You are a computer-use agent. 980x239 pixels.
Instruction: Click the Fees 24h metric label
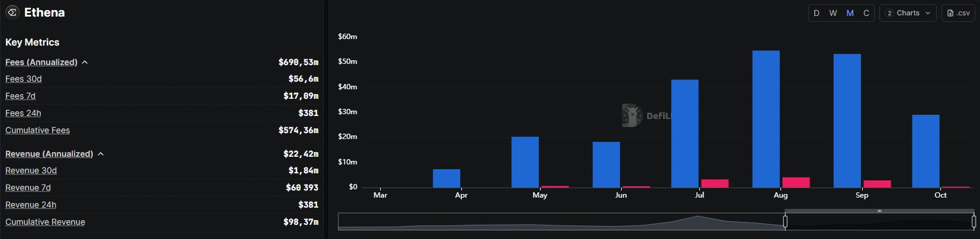(23, 113)
